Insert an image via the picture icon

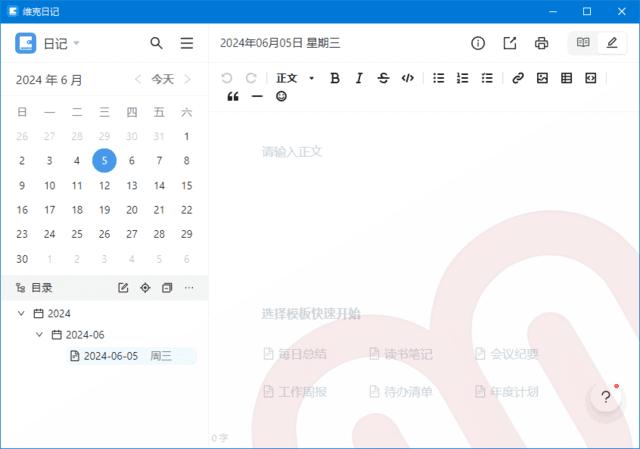[x=542, y=78]
